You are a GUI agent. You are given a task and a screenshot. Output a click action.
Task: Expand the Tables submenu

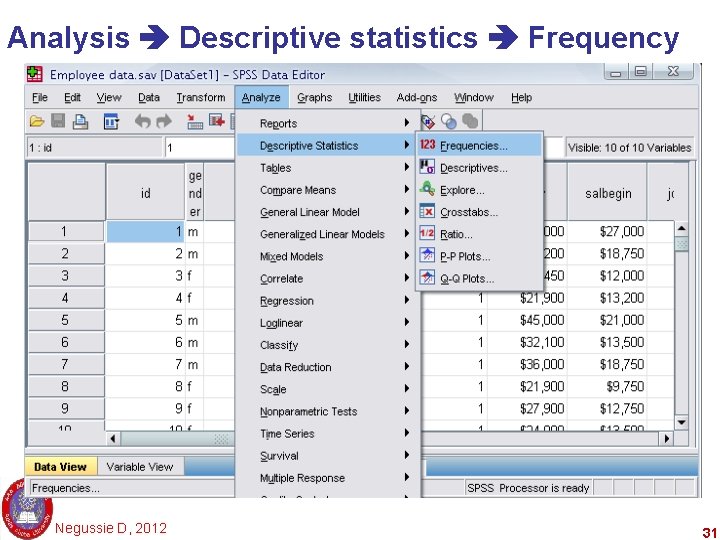(328, 168)
